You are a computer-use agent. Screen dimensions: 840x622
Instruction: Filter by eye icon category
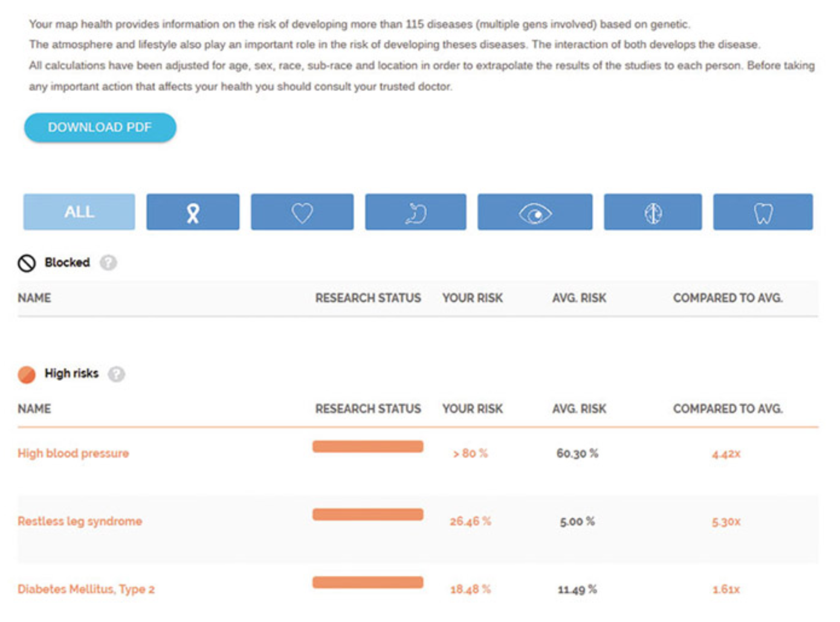(535, 212)
